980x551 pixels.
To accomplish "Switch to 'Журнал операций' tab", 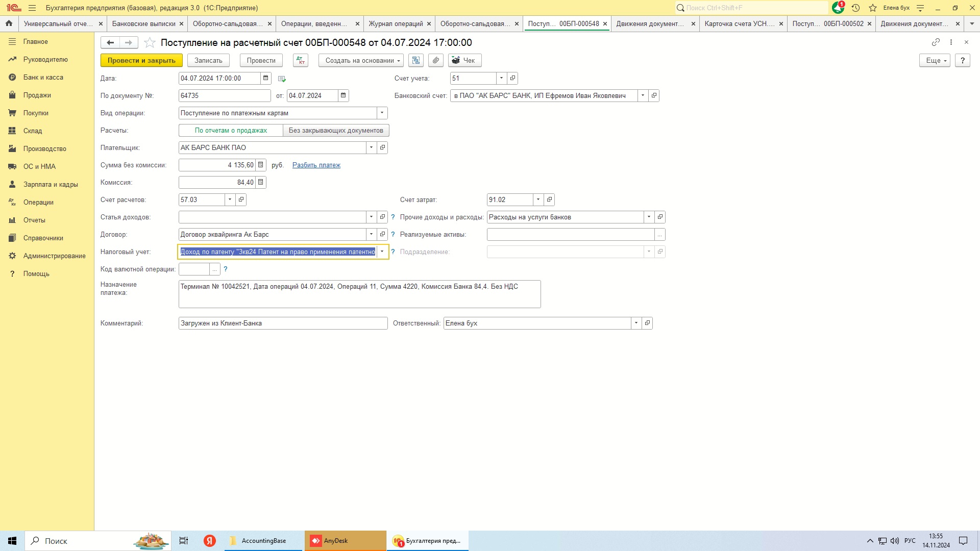I will [396, 23].
